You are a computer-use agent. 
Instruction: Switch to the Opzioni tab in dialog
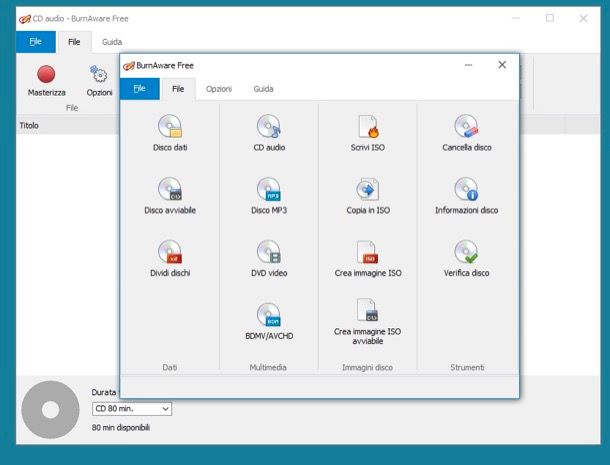[x=219, y=89]
